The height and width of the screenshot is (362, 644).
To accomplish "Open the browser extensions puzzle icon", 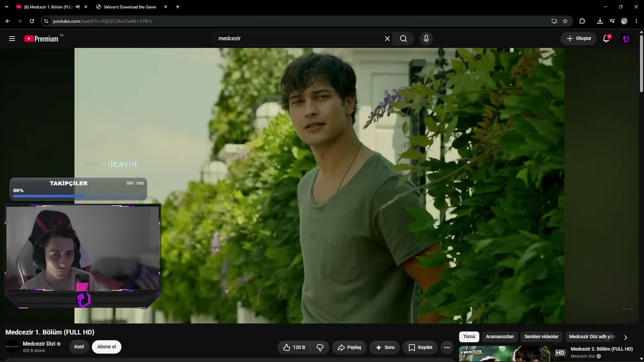I will (582, 21).
